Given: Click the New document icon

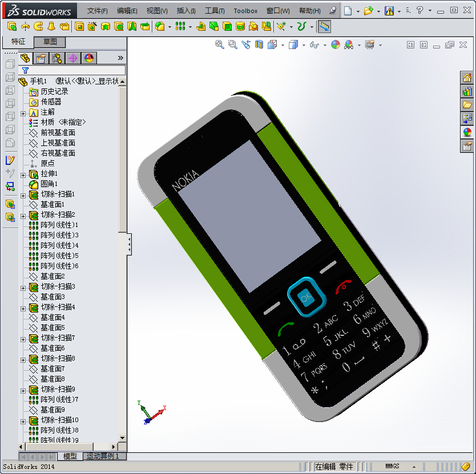Looking at the screenshot, I should pyautogui.click(x=348, y=11).
